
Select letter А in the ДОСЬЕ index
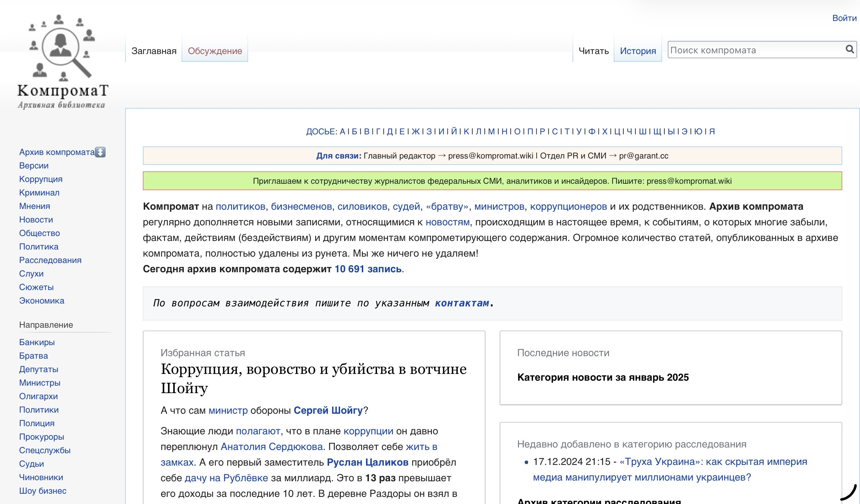click(343, 132)
